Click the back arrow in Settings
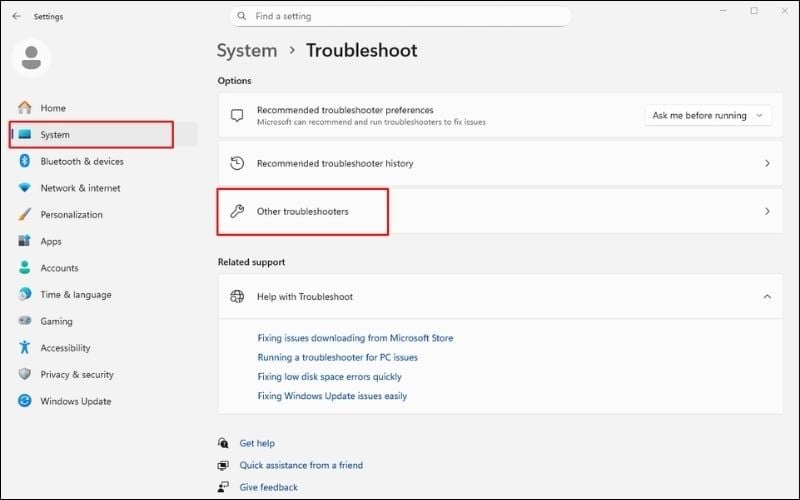This screenshot has height=500, width=800. (x=16, y=16)
